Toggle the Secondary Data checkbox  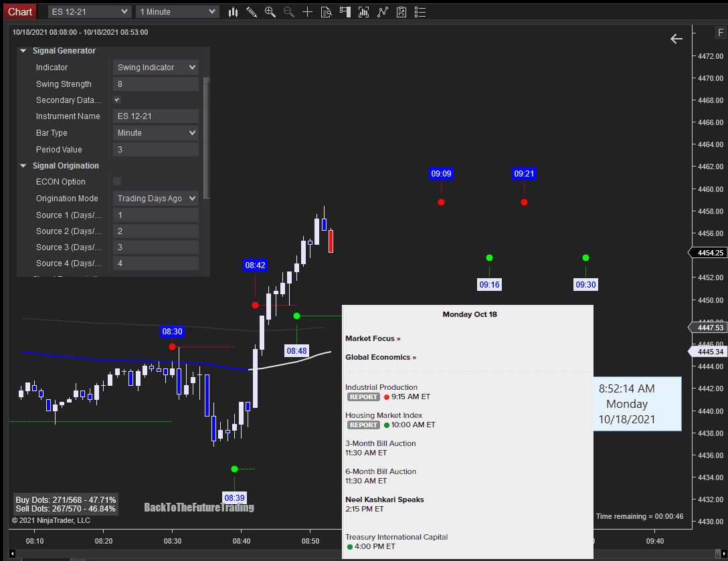click(x=118, y=100)
